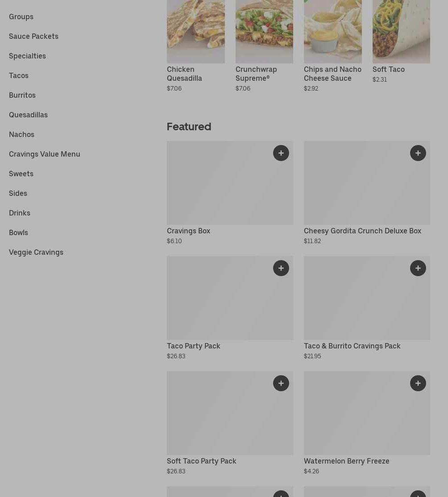The height and width of the screenshot is (497, 448).
Task: Go to Groups section link
Action: pyautogui.click(x=21, y=17)
